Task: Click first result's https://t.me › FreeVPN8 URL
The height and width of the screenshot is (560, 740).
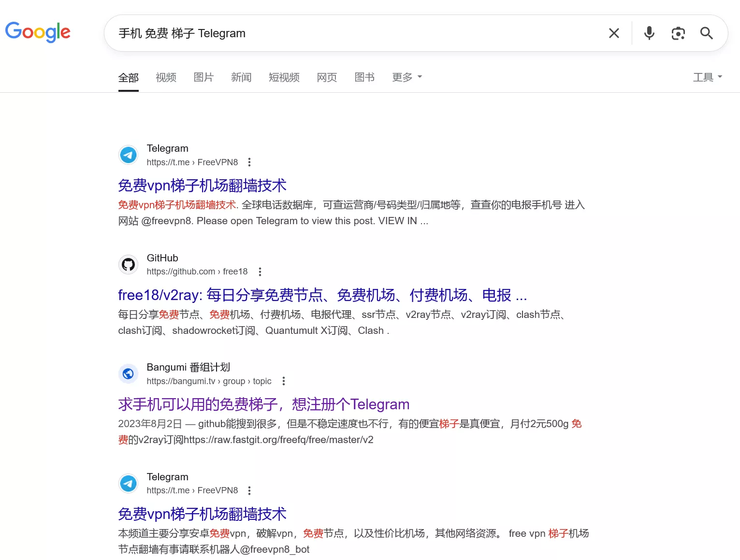Action: [192, 162]
